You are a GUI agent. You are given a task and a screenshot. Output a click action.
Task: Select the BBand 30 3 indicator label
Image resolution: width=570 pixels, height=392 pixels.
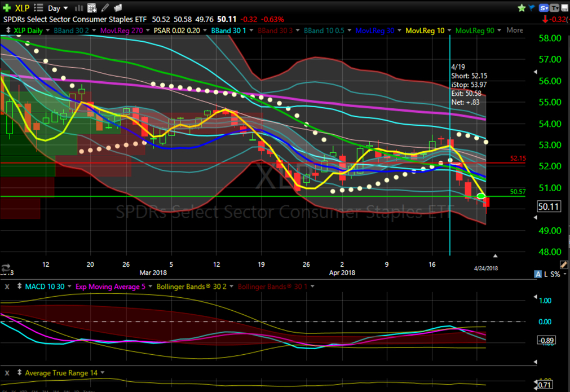click(x=275, y=30)
